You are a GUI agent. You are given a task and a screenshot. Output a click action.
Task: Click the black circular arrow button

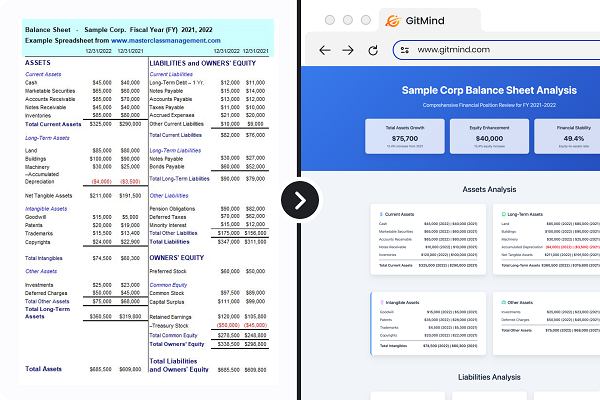click(299, 201)
